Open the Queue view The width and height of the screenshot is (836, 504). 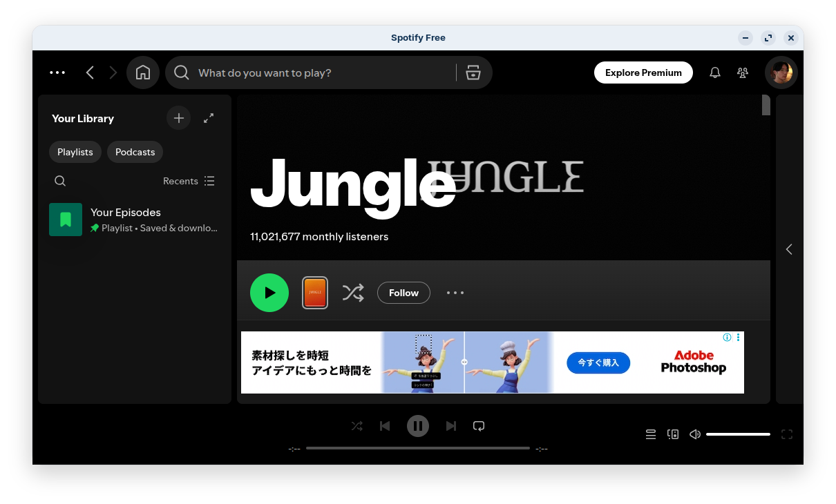tap(651, 434)
